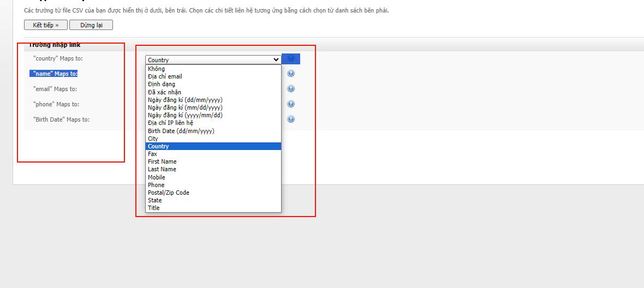Click help icon on the "email" row

(291, 89)
